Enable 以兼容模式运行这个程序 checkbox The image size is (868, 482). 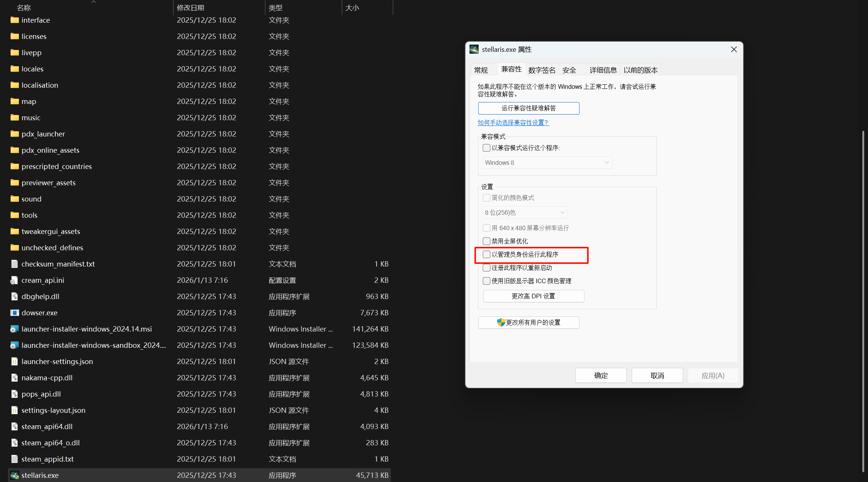(487, 148)
